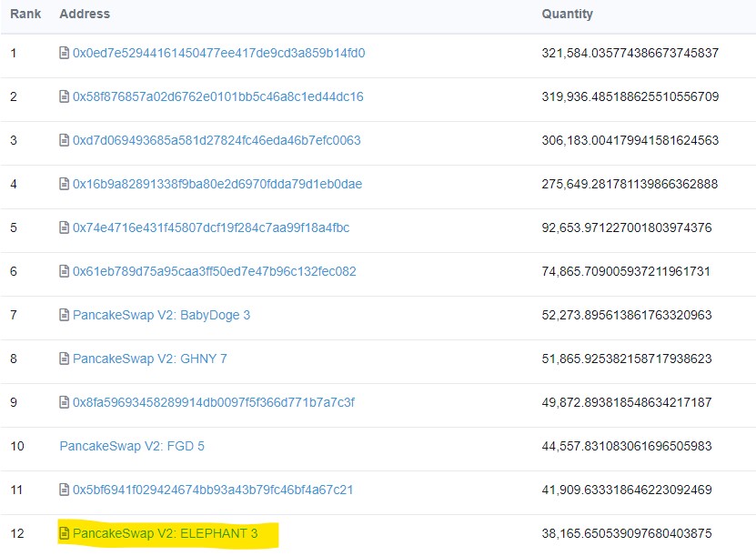Open address 0x5bf6941f029424674bb93a43b79fc46bf4a67c21
Screen dimensions: 756x556
[213, 490]
